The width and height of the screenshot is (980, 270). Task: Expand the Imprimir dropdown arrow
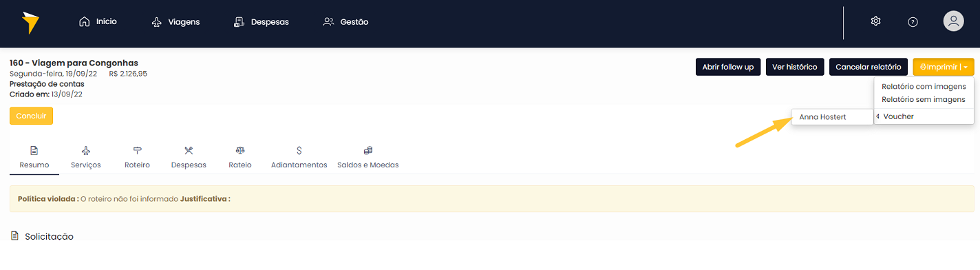click(x=966, y=67)
